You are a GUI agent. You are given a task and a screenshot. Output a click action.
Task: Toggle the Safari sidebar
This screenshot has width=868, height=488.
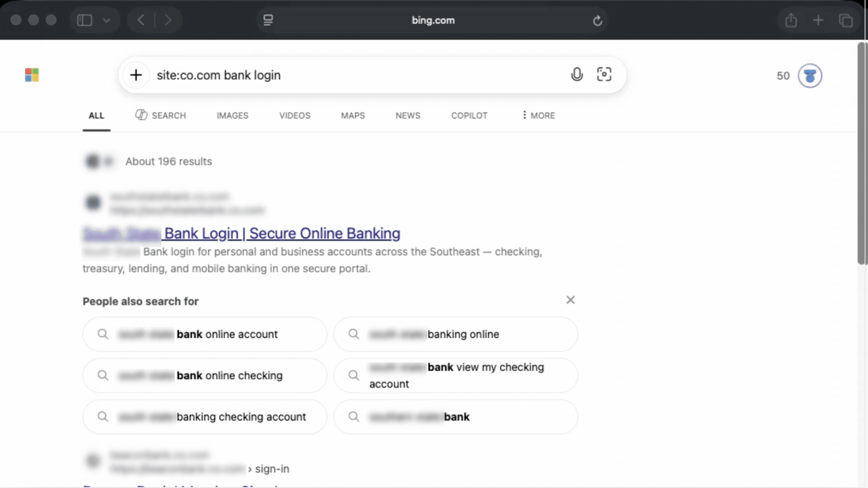click(x=85, y=20)
